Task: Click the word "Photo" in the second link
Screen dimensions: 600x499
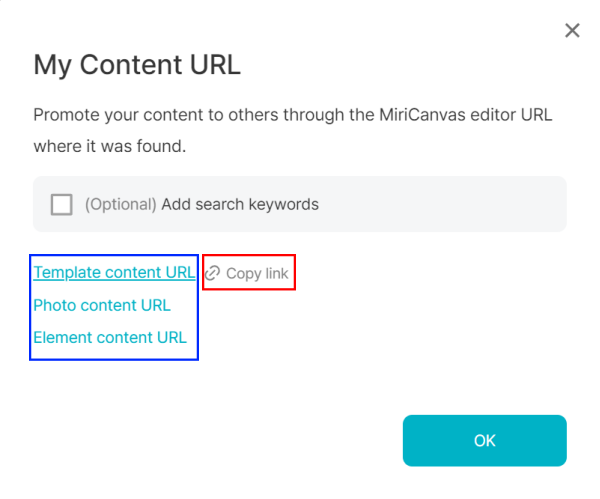Action: tap(54, 305)
